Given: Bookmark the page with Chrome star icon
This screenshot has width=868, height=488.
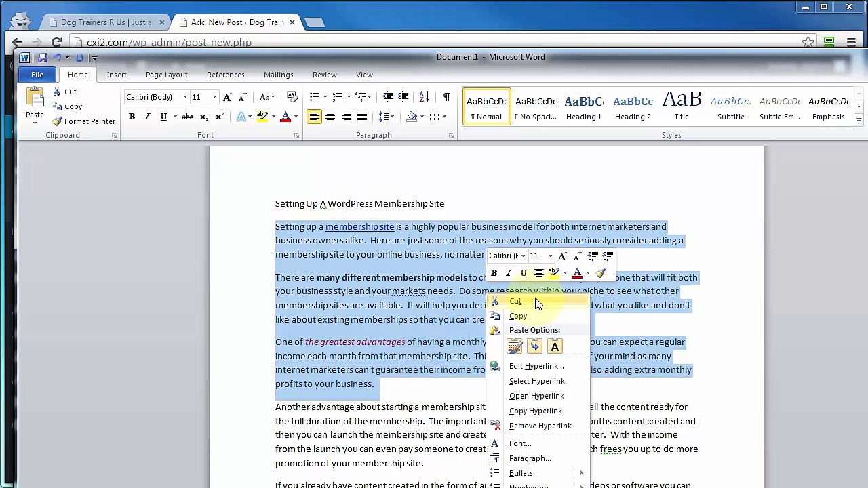Looking at the screenshot, I should [x=808, y=42].
